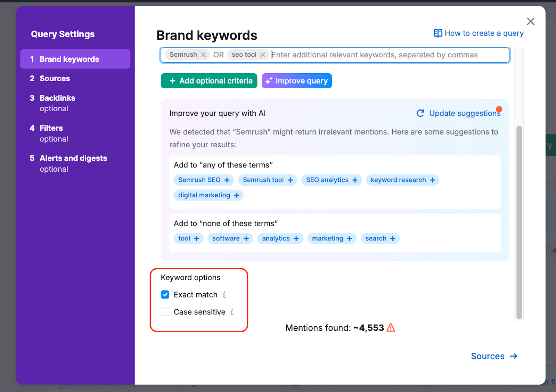Click the Semrush keyword tag text
Image resolution: width=556 pixels, height=392 pixels.
click(183, 55)
